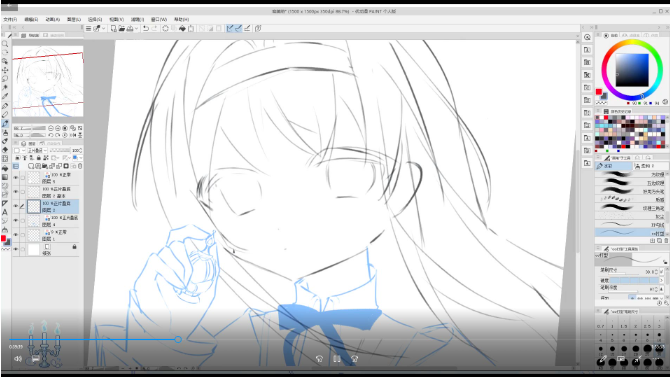Click the open folder icon in the command bar
The width and height of the screenshot is (670, 377).
point(122,29)
